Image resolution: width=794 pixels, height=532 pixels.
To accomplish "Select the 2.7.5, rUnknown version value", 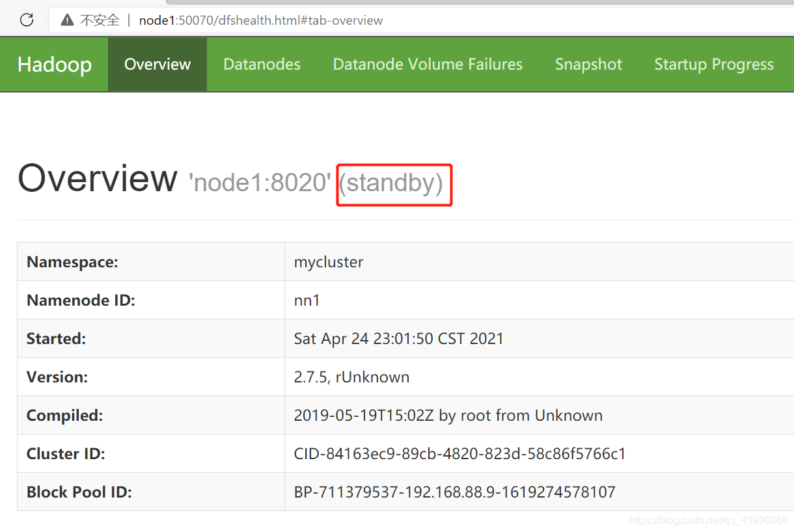I will (x=352, y=377).
